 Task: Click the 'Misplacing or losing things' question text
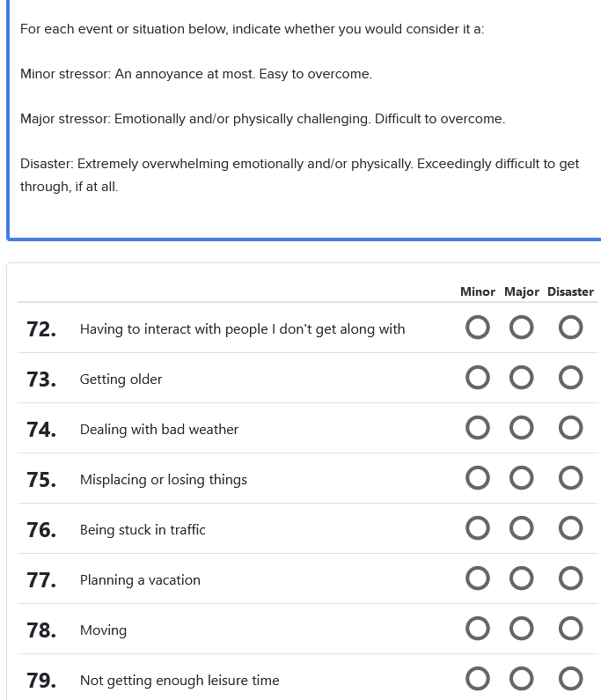coord(164,480)
